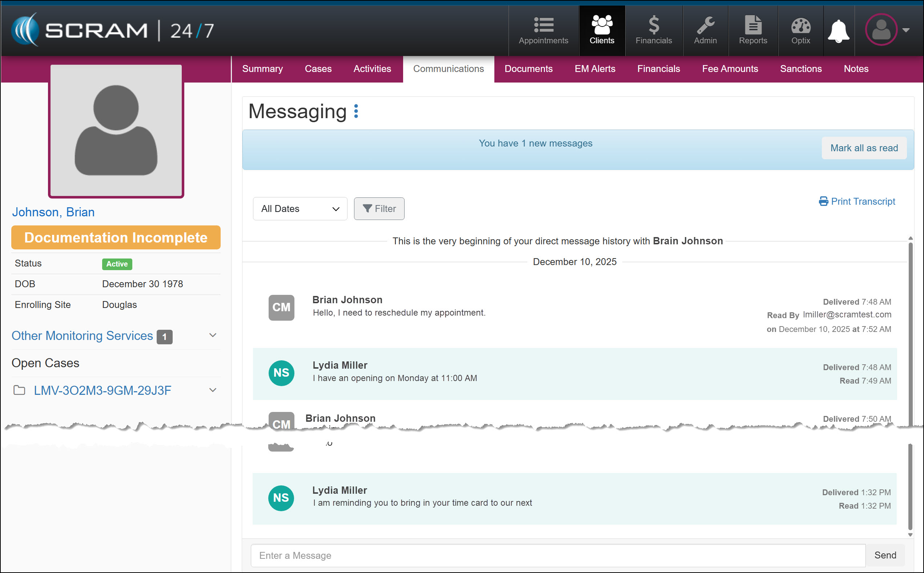Click the notifications bell icon

tap(838, 31)
